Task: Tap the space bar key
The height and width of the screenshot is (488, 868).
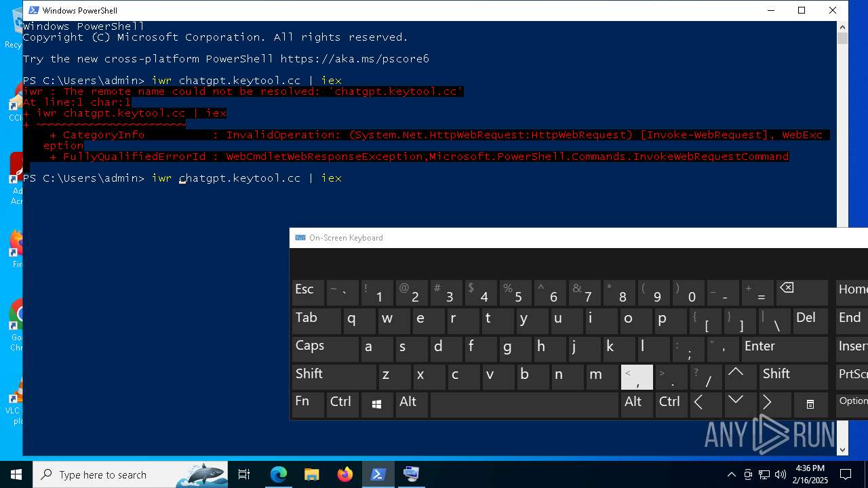Action: point(524,404)
